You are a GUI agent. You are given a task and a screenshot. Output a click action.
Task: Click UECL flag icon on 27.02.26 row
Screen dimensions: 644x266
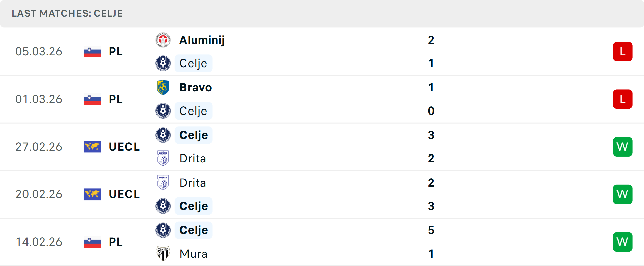(92, 147)
